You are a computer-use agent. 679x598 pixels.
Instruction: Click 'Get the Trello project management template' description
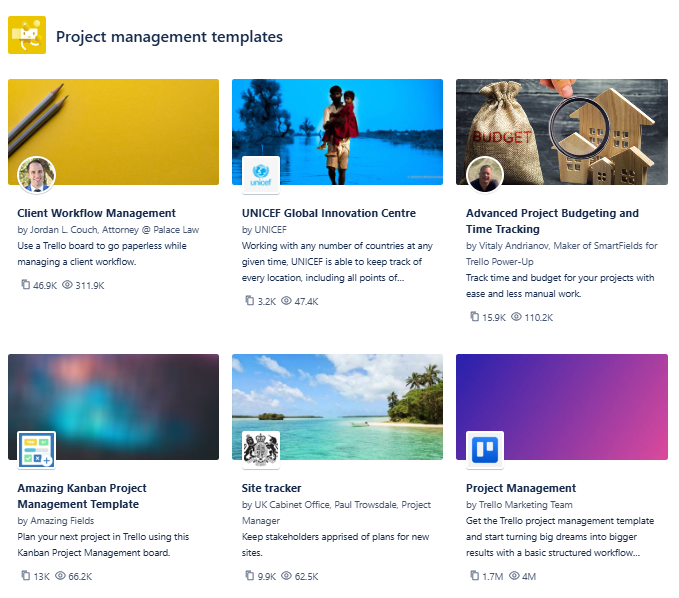[x=560, y=537]
